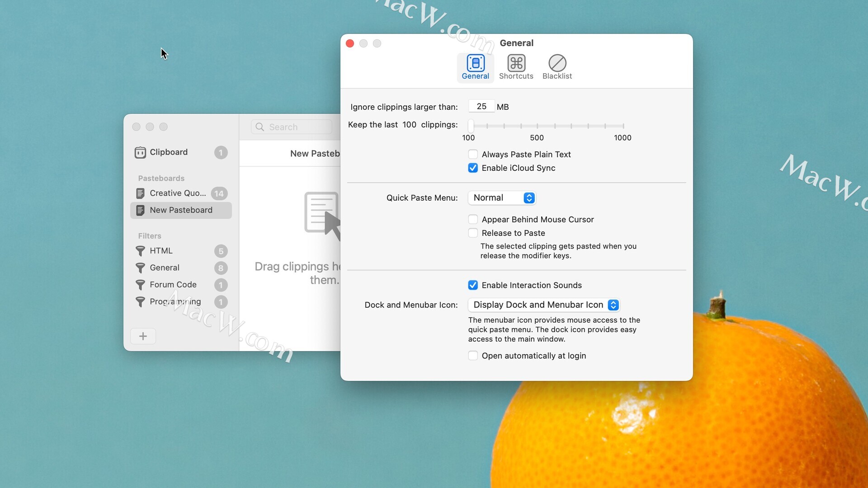The image size is (868, 488).
Task: Click the 8 badge beside General filter
Action: [221, 268]
